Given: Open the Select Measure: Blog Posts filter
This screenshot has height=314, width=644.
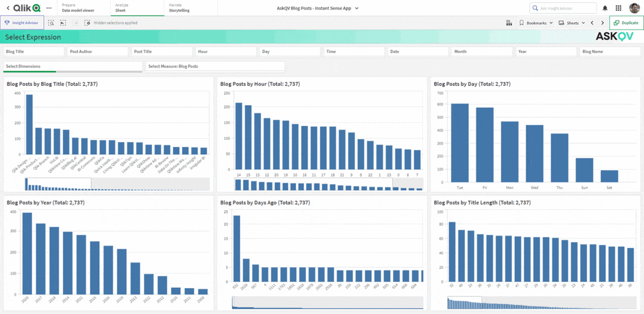Looking at the screenshot, I should pos(215,66).
